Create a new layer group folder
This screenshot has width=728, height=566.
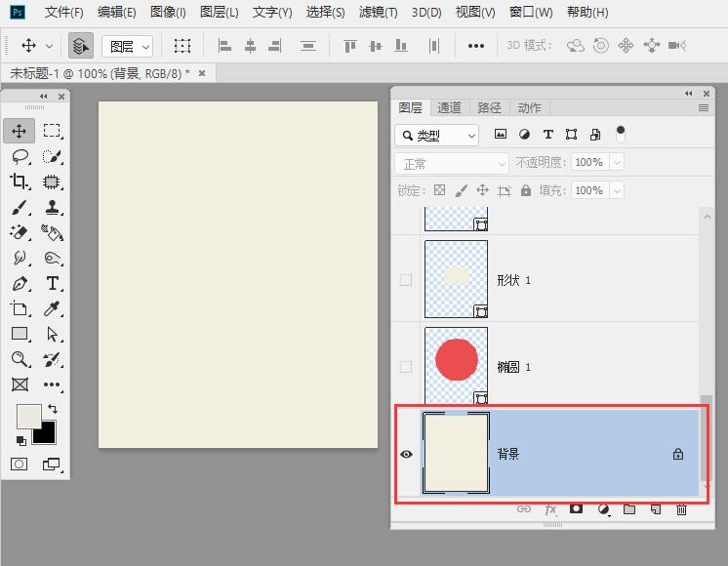click(x=629, y=509)
